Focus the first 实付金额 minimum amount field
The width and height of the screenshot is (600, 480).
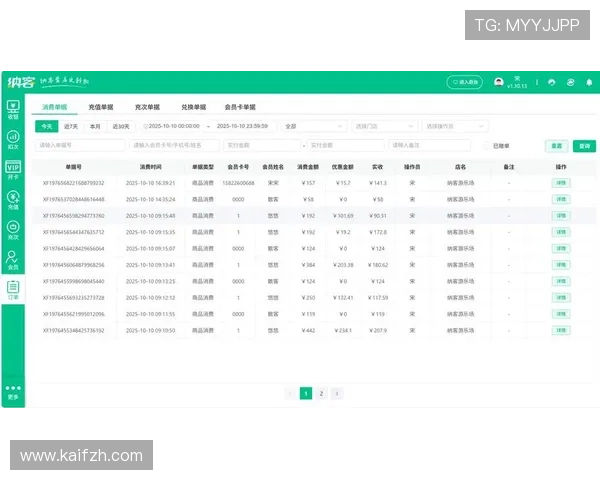(262, 145)
